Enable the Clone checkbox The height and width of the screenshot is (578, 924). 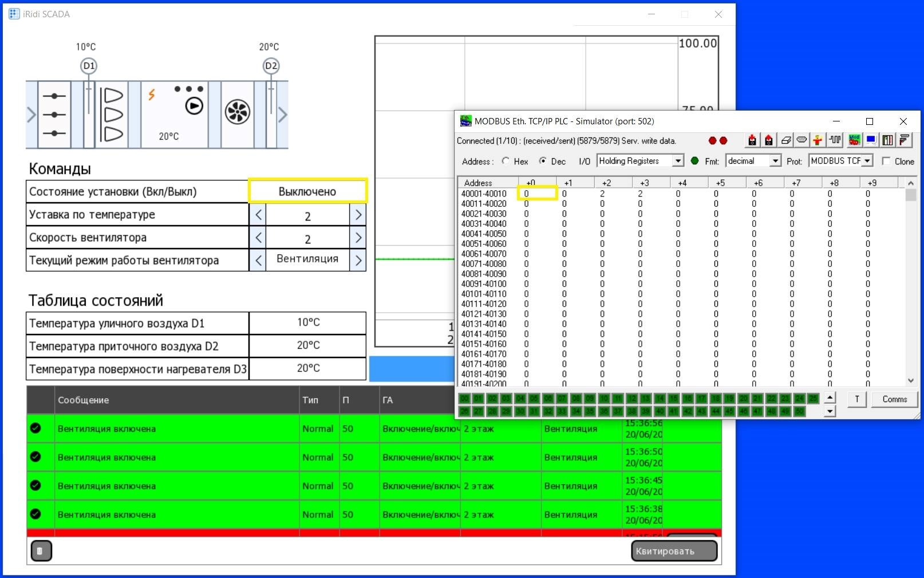click(886, 162)
